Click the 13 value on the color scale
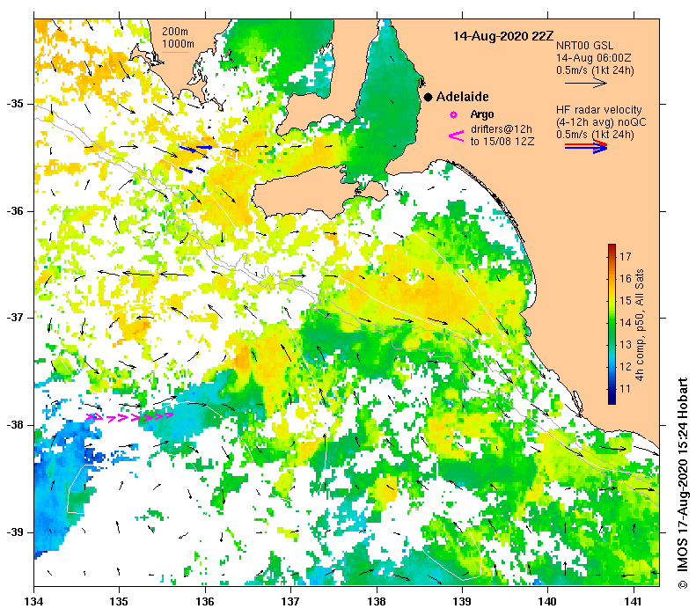696x616 pixels. tap(626, 344)
